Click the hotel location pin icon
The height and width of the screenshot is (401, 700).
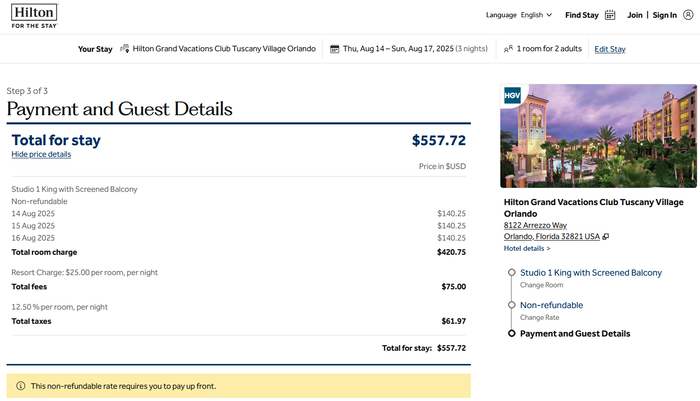(x=125, y=49)
